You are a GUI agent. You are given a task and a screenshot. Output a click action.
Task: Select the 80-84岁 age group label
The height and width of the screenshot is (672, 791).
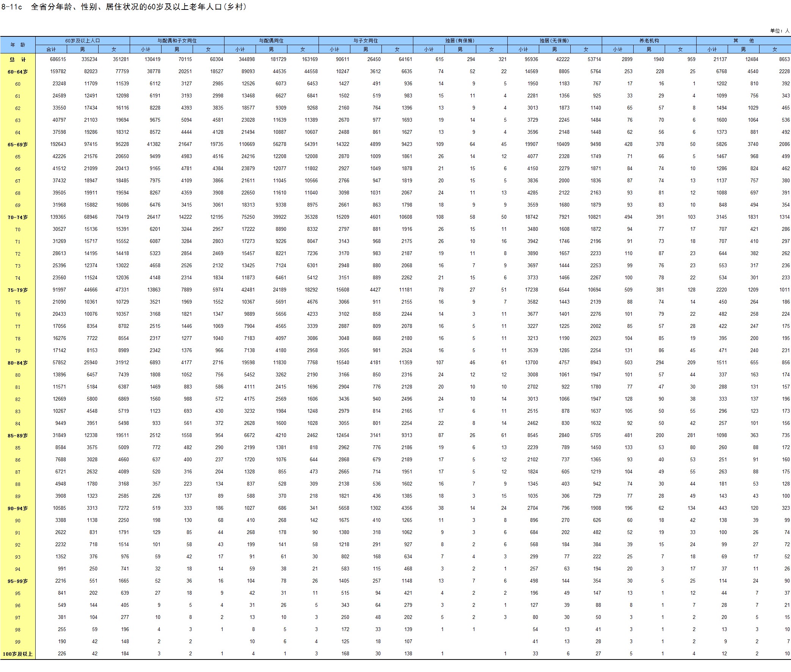click(17, 363)
